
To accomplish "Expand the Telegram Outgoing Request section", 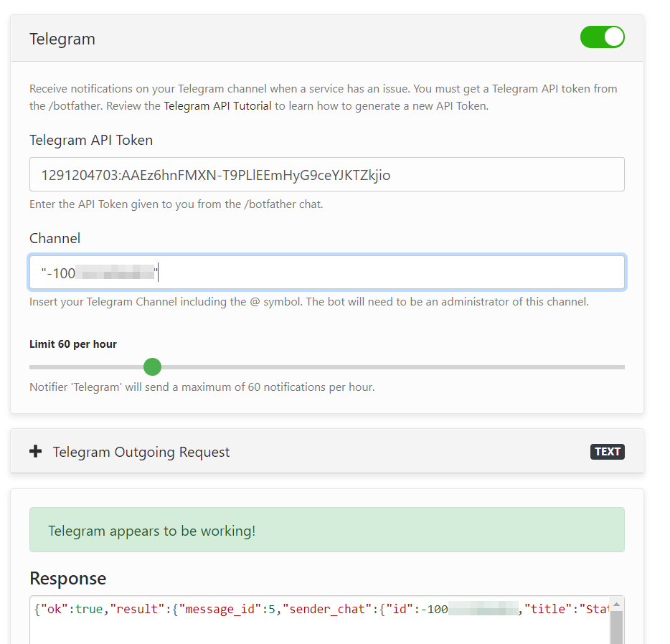I will [x=141, y=451].
